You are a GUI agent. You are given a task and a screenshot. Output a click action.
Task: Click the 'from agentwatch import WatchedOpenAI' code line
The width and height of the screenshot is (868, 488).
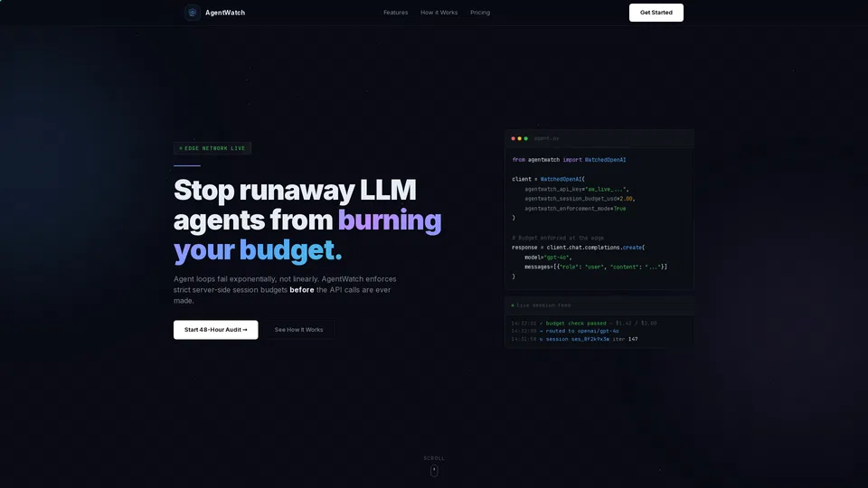(x=569, y=160)
